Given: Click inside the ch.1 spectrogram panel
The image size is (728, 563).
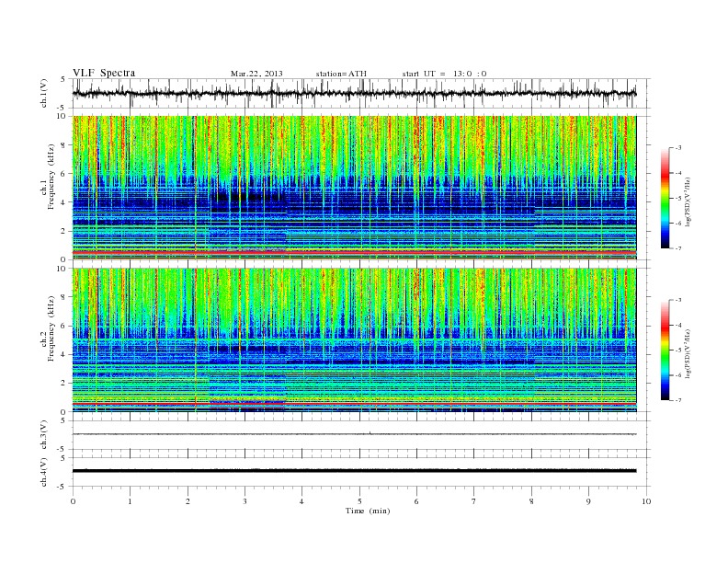Looking at the screenshot, I should (354, 188).
